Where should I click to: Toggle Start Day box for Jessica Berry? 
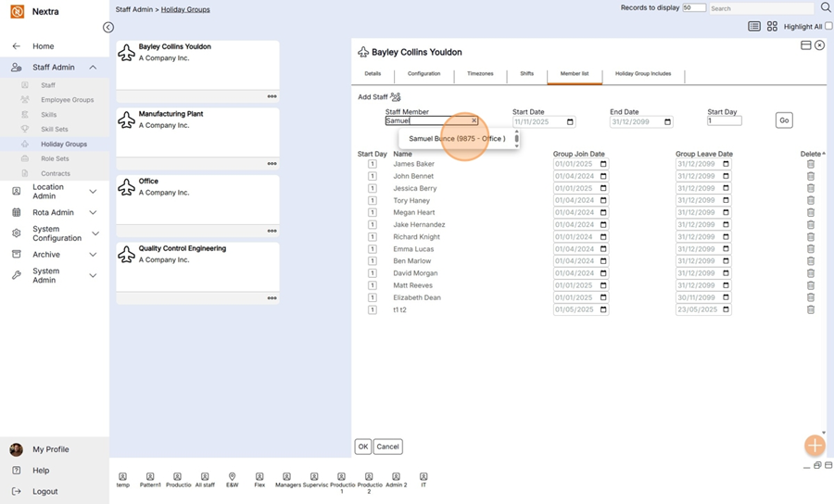pos(373,188)
